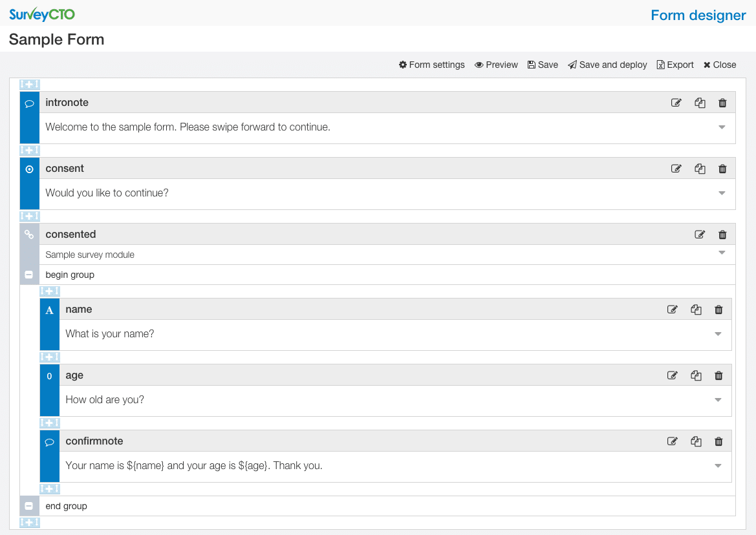Duplicate the consent field
The image size is (756, 535).
[700, 169]
